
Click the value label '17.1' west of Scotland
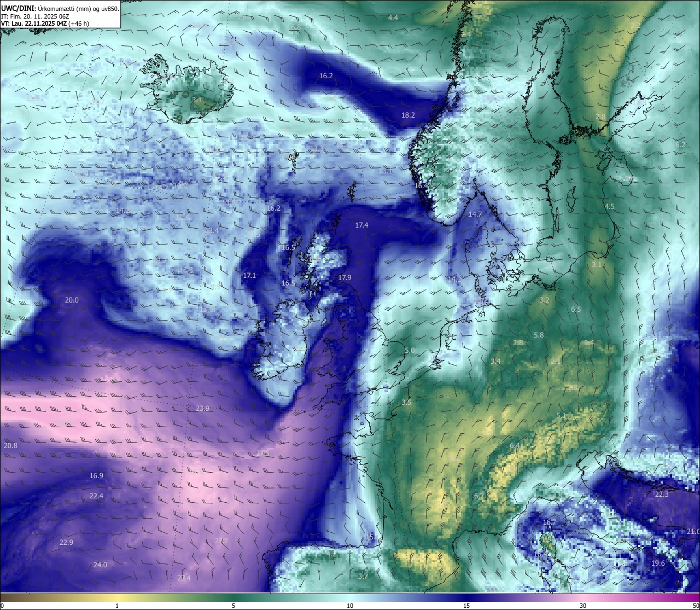249,276
